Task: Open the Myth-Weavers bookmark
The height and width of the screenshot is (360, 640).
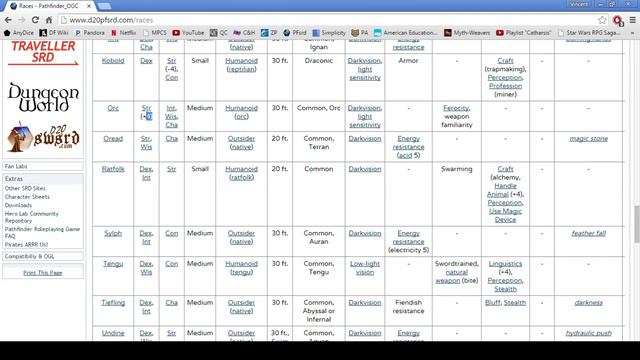Action: point(467,33)
